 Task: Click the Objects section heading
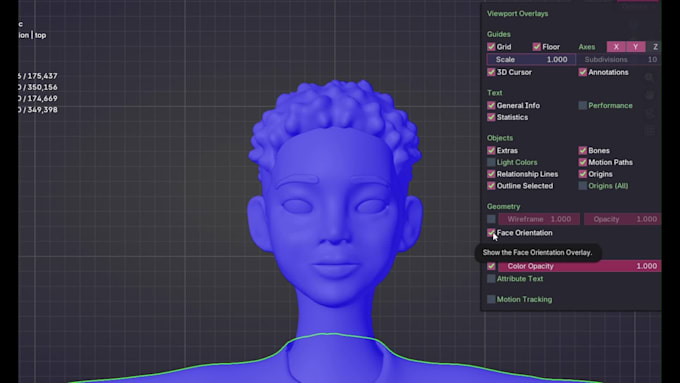click(x=500, y=138)
